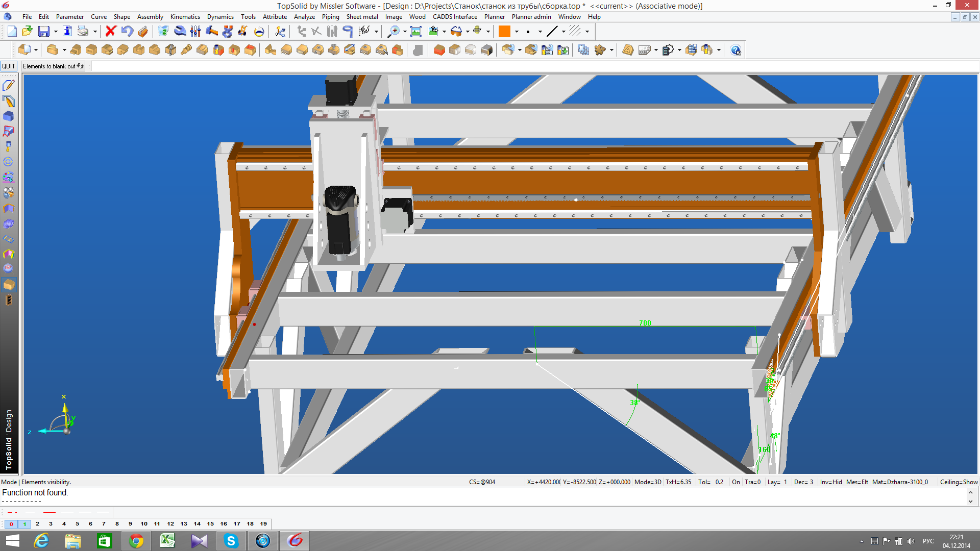Viewport: 980px width, 551px height.
Task: Select the sketch pencil tool in left sidebar
Action: (8, 85)
